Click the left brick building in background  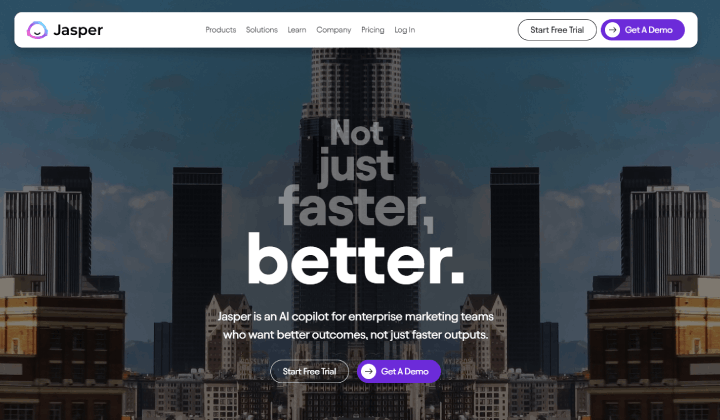point(62,349)
